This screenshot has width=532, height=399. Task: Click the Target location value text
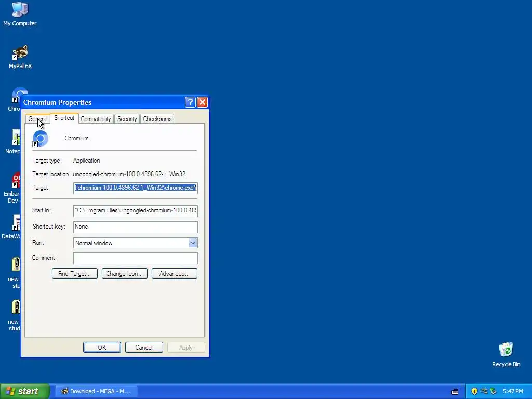pyautogui.click(x=129, y=174)
